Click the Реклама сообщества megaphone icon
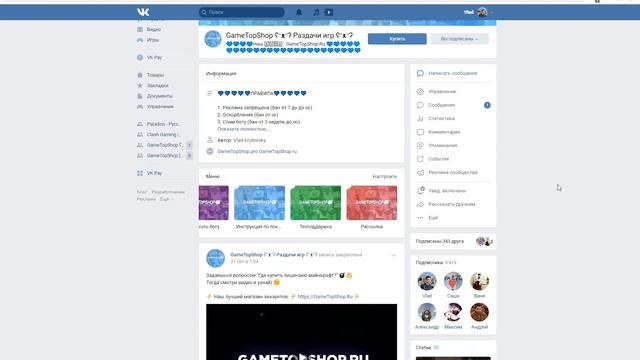 coord(420,173)
